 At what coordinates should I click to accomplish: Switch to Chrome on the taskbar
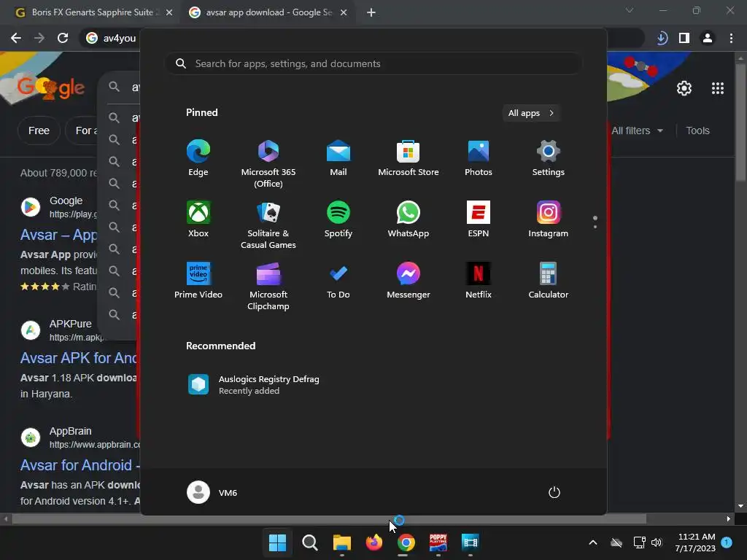[x=406, y=542]
